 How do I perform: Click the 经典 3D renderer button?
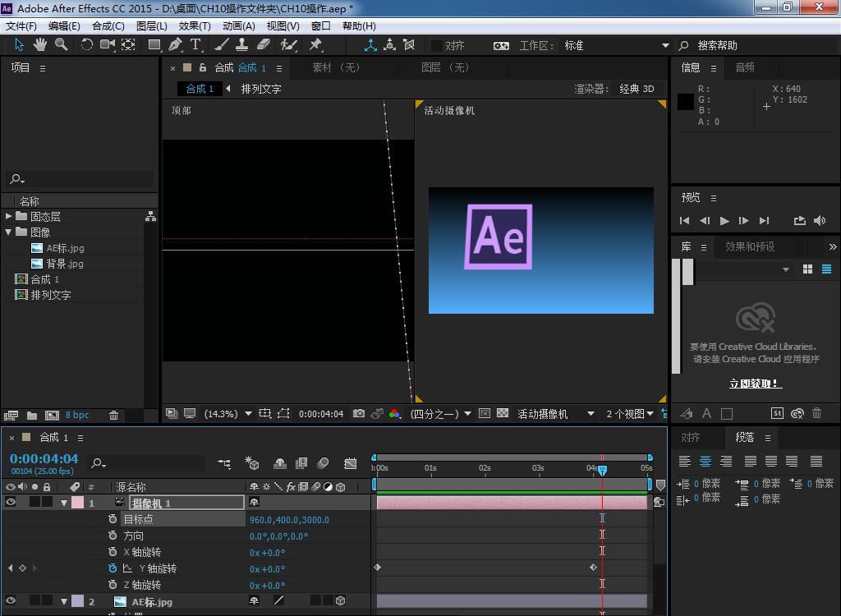(x=636, y=89)
